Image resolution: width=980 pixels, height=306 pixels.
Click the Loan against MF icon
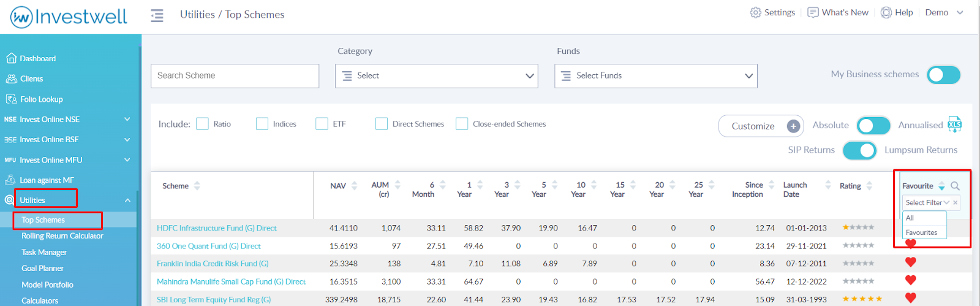click(x=10, y=180)
